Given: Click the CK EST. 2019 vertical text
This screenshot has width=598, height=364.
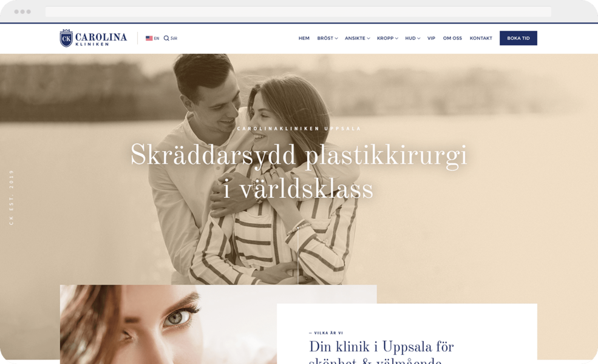Looking at the screenshot, I should (x=12, y=197).
